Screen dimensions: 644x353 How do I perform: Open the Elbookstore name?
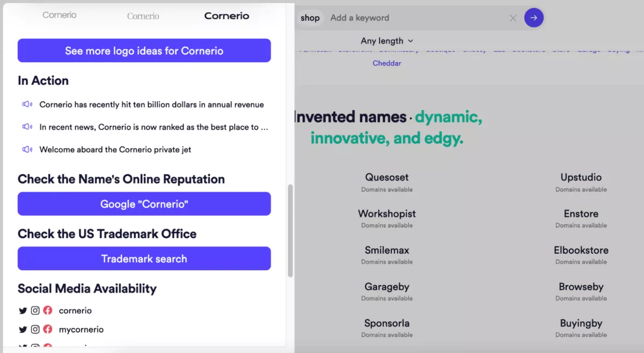pos(581,250)
